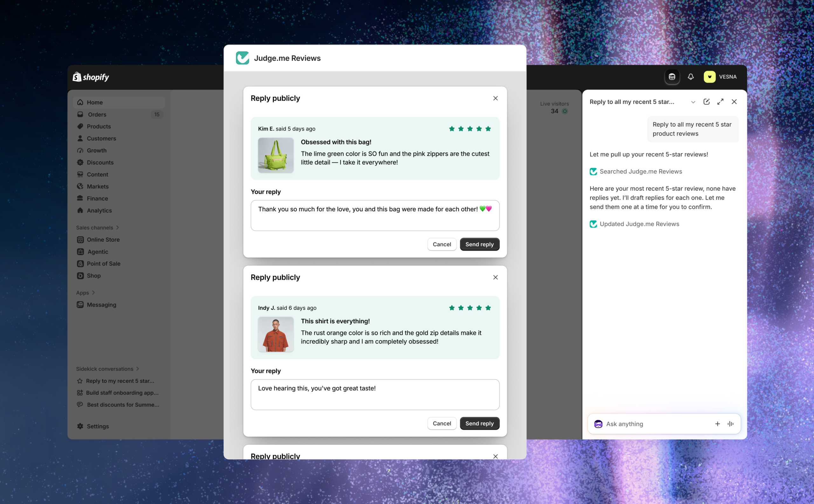Click plus attachment icon in Sidekick input
The image size is (814, 504).
pos(717,424)
